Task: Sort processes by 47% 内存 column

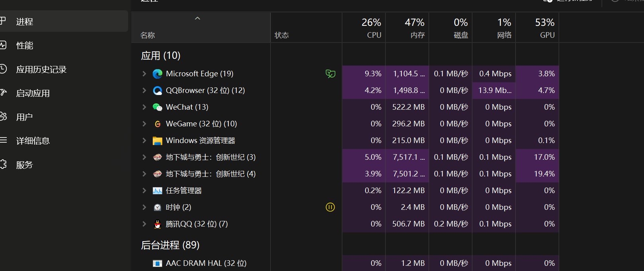Action: tap(407, 28)
